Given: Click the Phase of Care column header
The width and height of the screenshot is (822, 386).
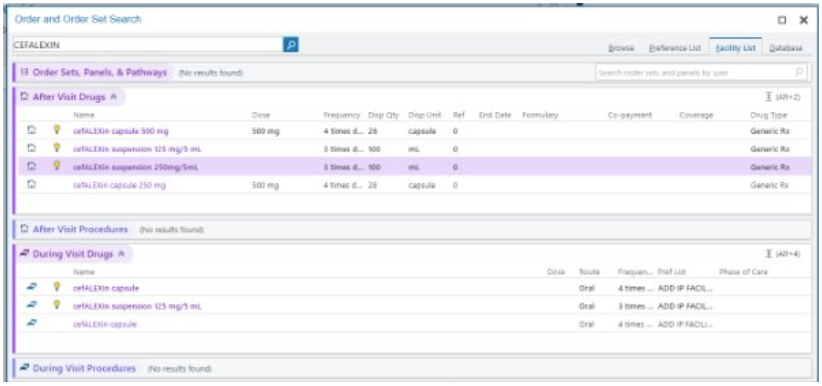Looking at the screenshot, I should click(x=743, y=272).
